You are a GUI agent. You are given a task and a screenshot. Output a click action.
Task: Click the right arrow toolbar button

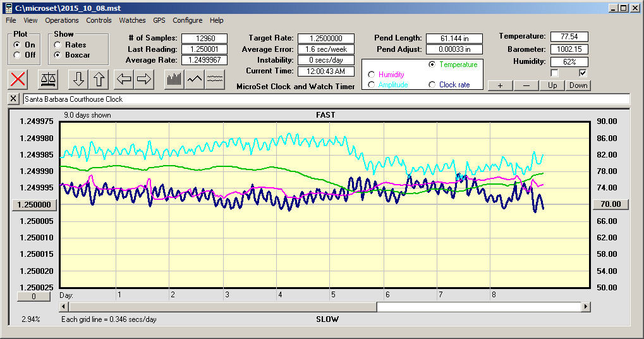pyautogui.click(x=143, y=79)
